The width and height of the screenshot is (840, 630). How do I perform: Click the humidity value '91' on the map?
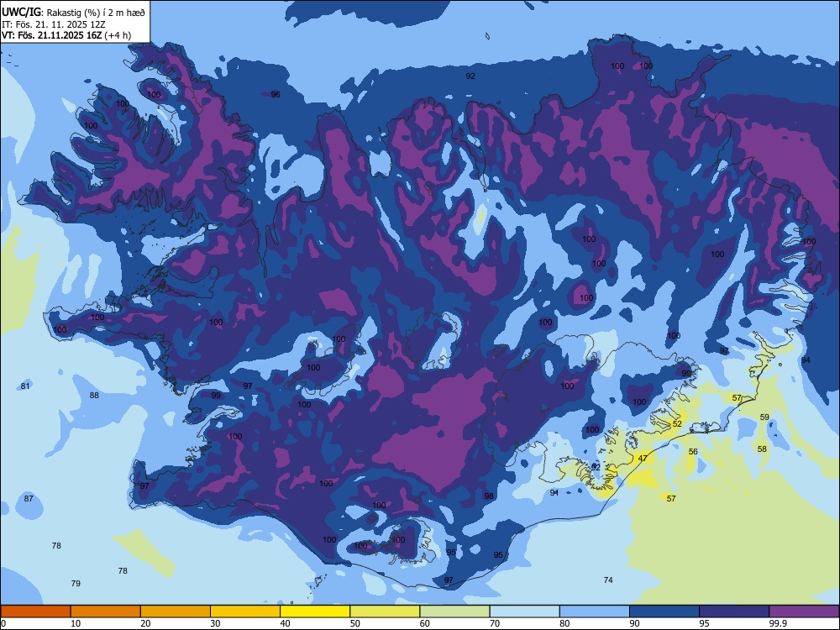point(554,493)
